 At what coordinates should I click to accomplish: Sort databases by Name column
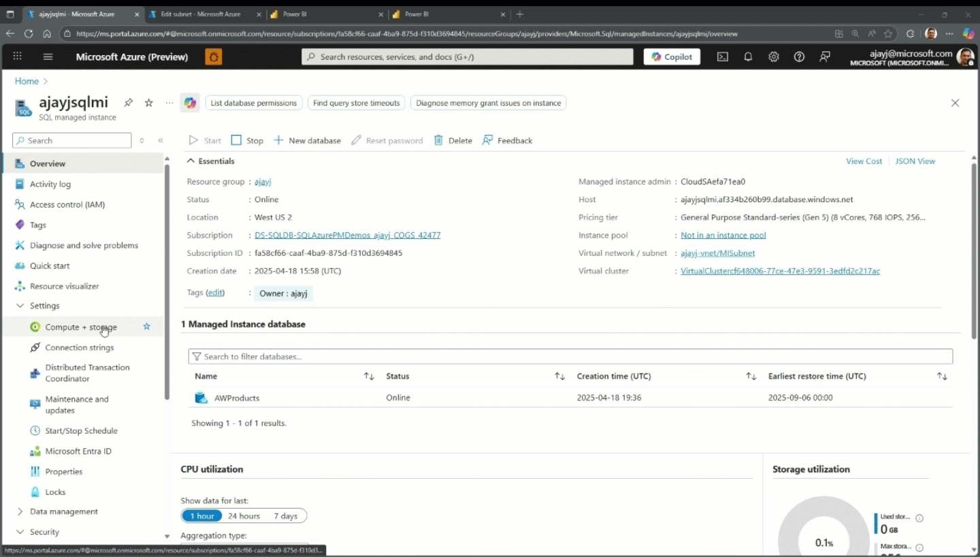point(369,376)
